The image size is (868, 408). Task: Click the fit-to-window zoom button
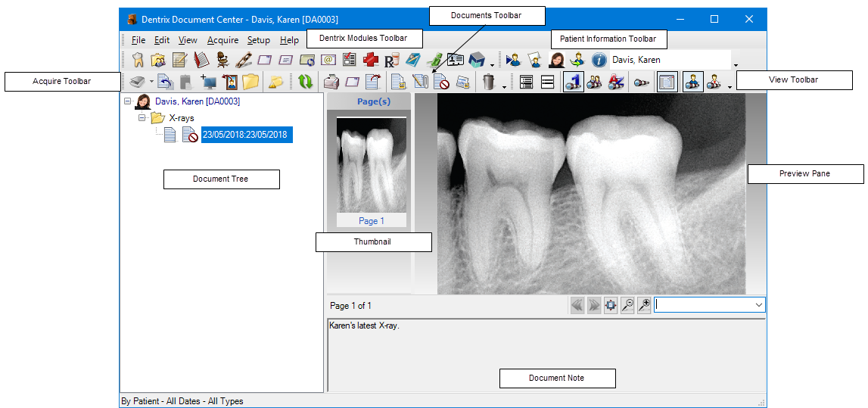click(611, 306)
